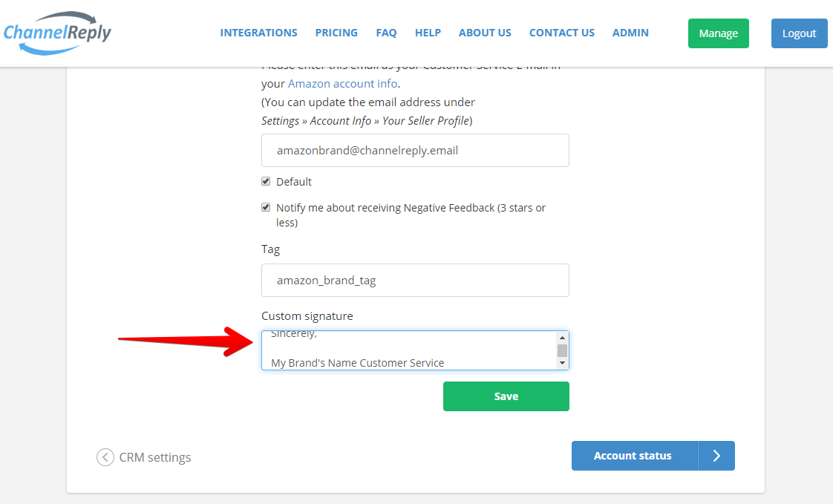Screen dimensions: 833x504
Task: Visit the ABOUT US page
Action: (x=485, y=33)
